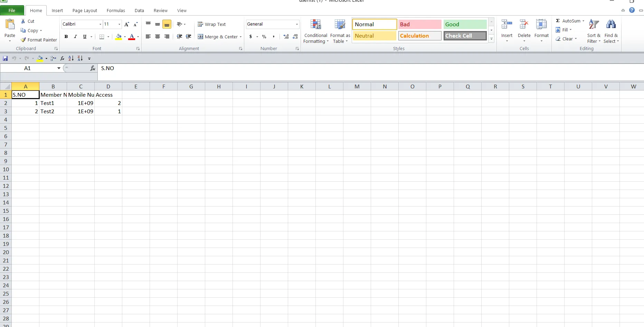Expand Merge & Center dropdown arrow
The width and height of the screenshot is (644, 327).
(241, 37)
